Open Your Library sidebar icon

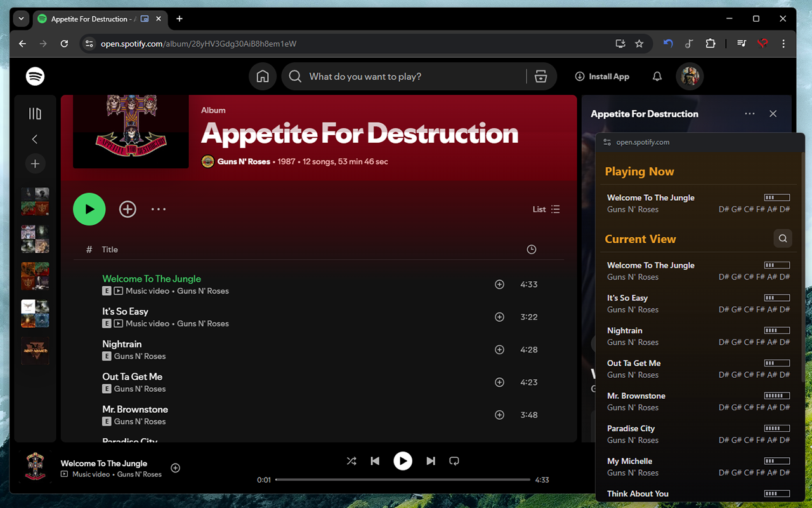[x=35, y=114]
